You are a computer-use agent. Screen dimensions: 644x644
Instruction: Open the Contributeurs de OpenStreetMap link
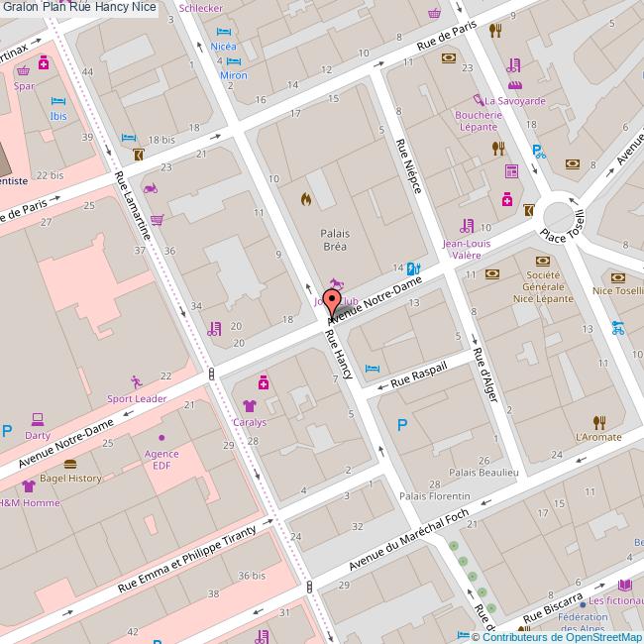563,637
